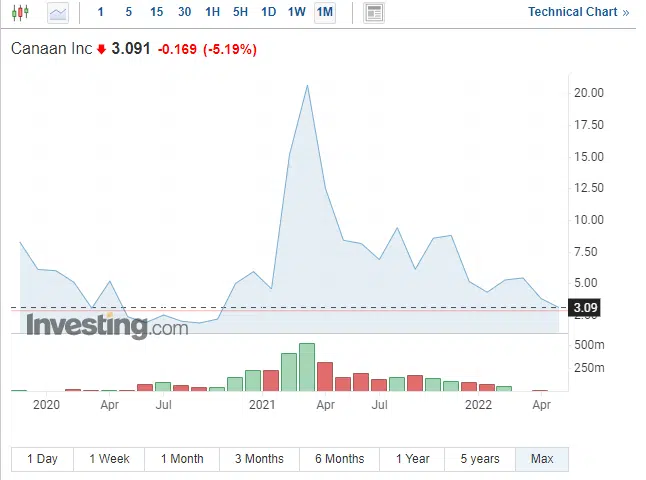Click the 10.00 price axis label
This screenshot has width=646, height=480.
click(x=589, y=220)
